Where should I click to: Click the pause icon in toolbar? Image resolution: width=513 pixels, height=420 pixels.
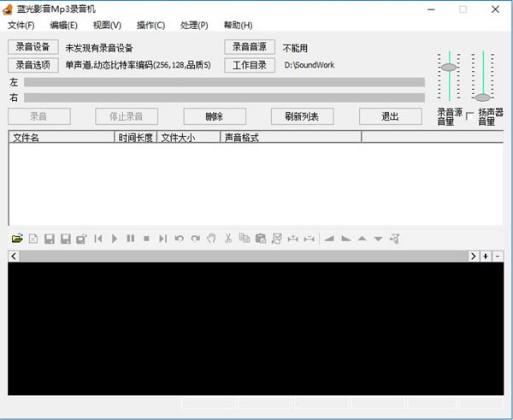click(131, 239)
